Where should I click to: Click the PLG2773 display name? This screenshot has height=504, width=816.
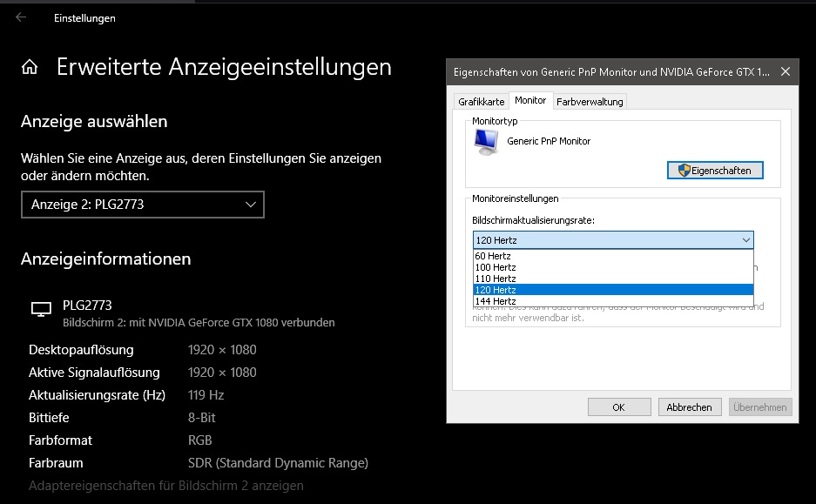[87, 306]
